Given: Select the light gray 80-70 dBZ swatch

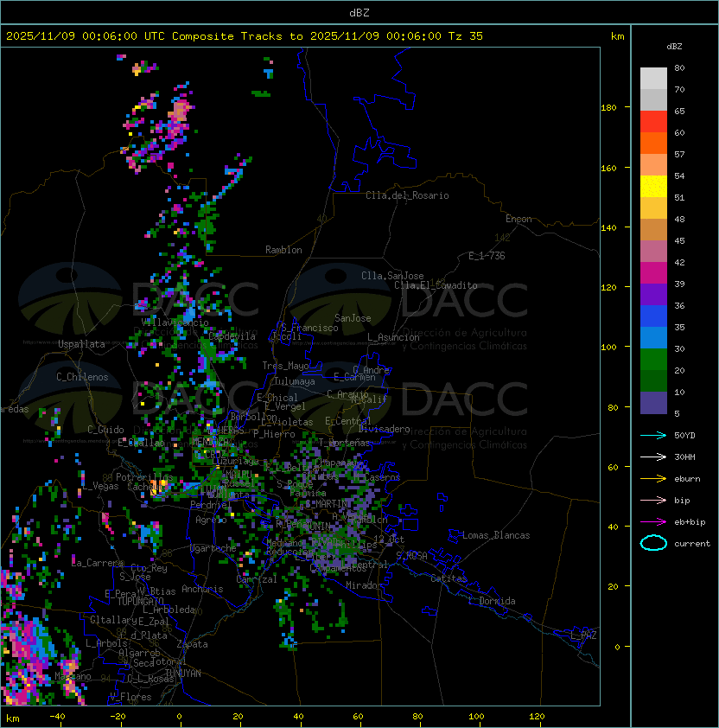Looking at the screenshot, I should pyautogui.click(x=653, y=79).
